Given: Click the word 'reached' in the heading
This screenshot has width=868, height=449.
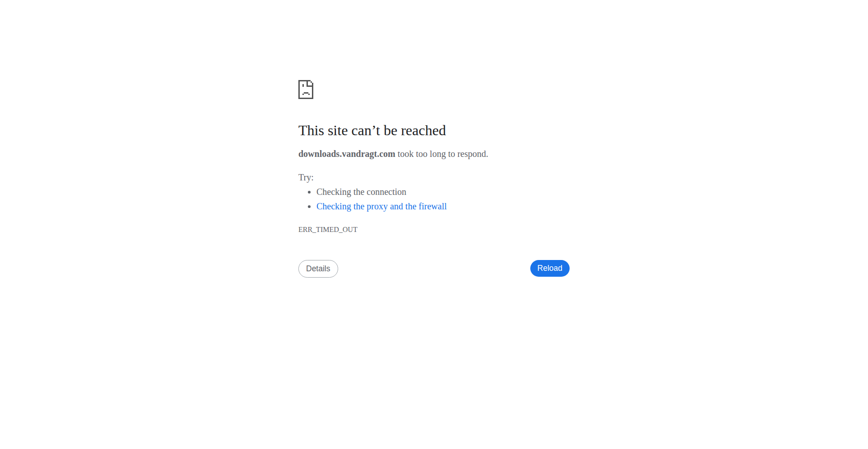Looking at the screenshot, I should coord(423,130).
